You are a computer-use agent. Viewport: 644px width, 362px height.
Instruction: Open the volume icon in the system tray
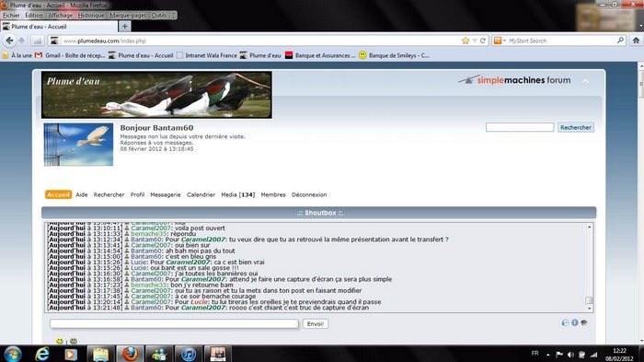pos(570,355)
